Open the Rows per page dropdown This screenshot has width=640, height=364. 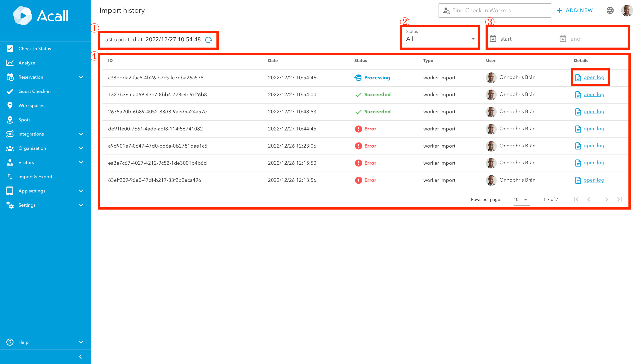click(521, 200)
